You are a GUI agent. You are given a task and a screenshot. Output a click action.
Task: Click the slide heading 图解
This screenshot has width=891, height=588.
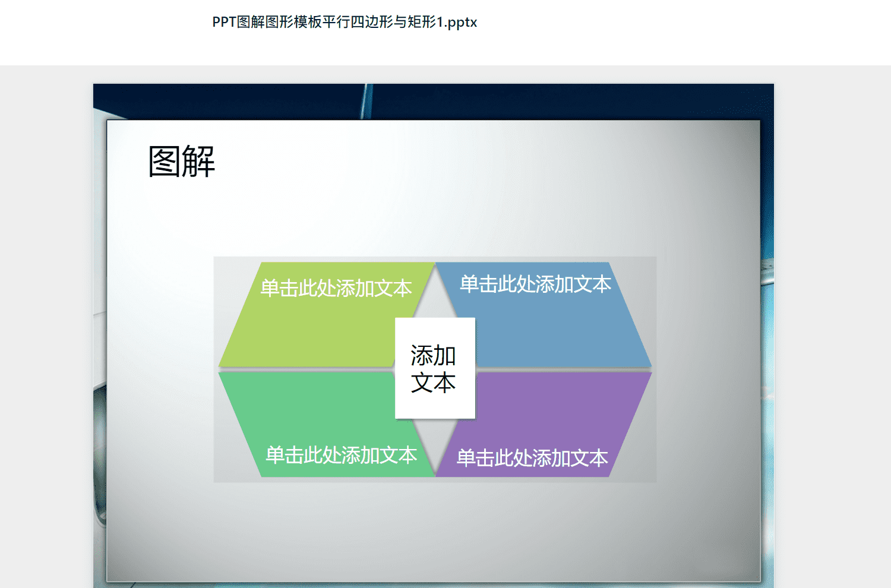182,162
